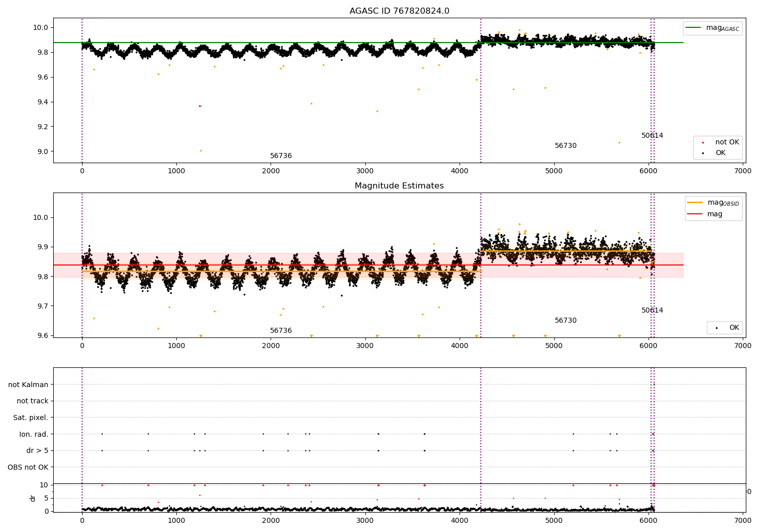The image size is (760, 532).
Task: Click the dr axis tick labeled 10 in the bottom plot
Action: [x=44, y=485]
